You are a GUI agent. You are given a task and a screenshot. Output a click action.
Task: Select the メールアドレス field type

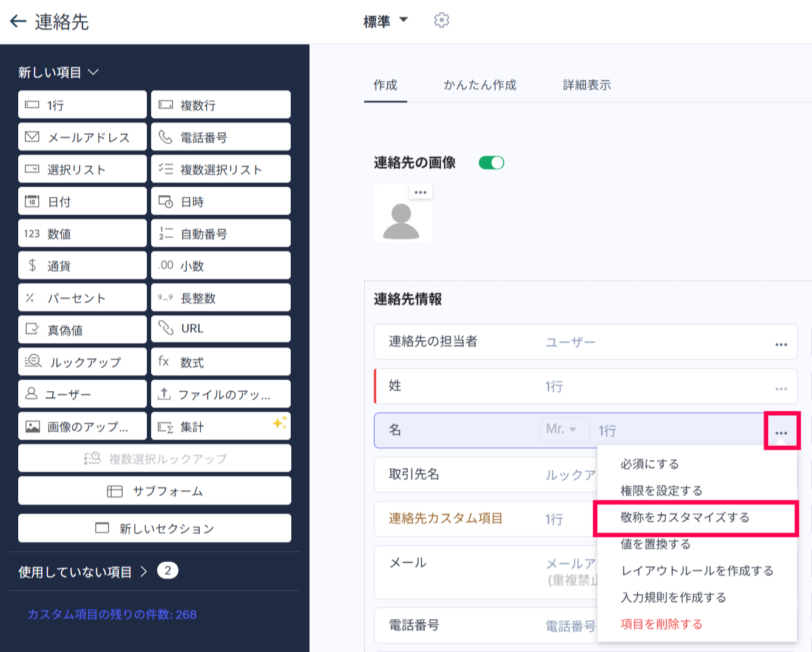(83, 137)
